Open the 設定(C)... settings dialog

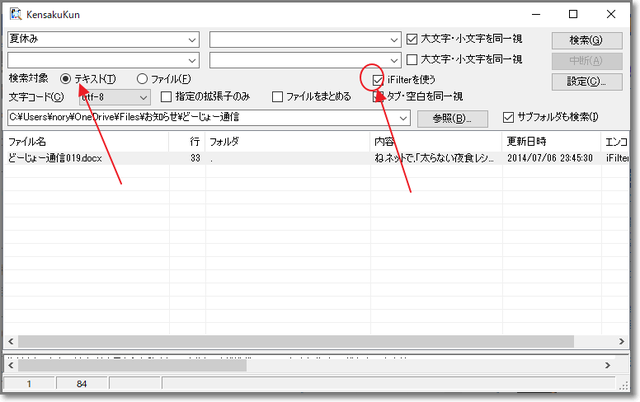pos(579,80)
